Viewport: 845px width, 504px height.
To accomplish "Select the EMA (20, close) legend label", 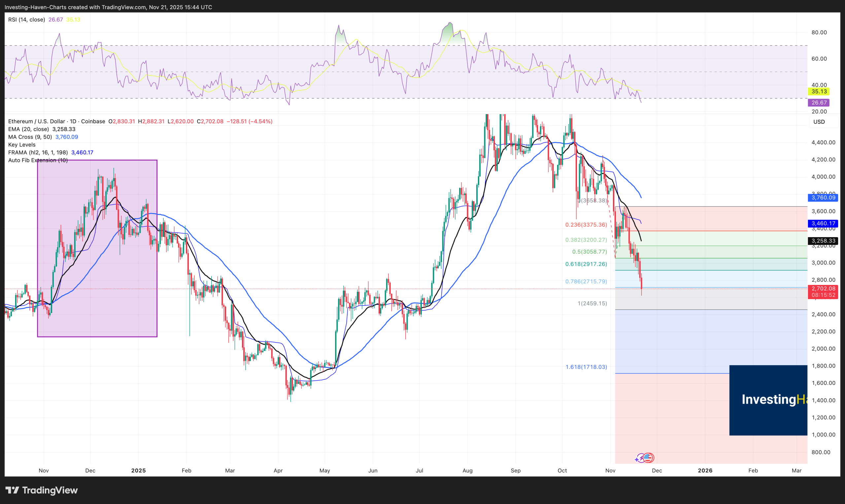I will click(28, 129).
